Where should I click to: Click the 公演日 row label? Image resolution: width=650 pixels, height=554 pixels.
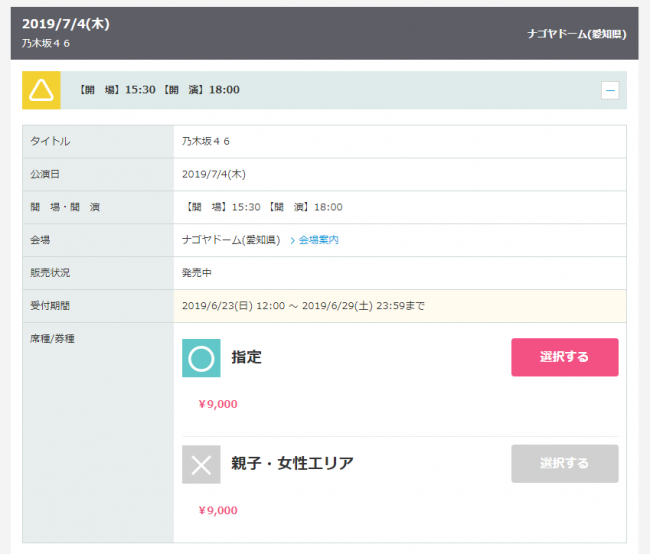45,174
